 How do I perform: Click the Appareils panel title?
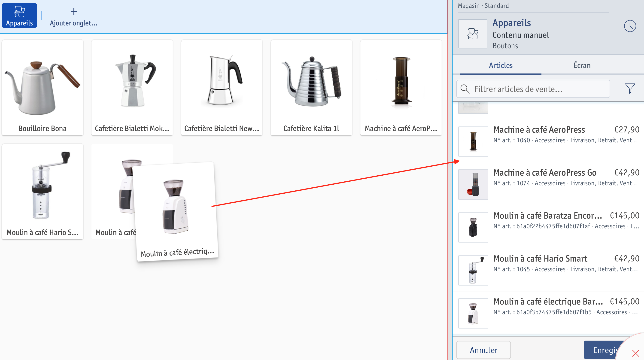(x=511, y=23)
